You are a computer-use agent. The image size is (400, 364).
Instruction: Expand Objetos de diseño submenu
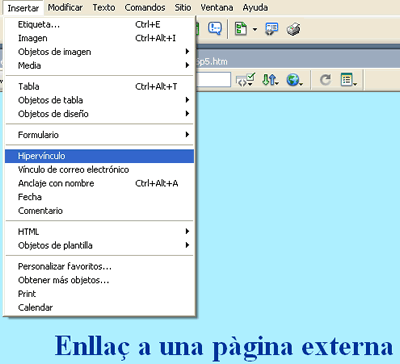point(99,114)
